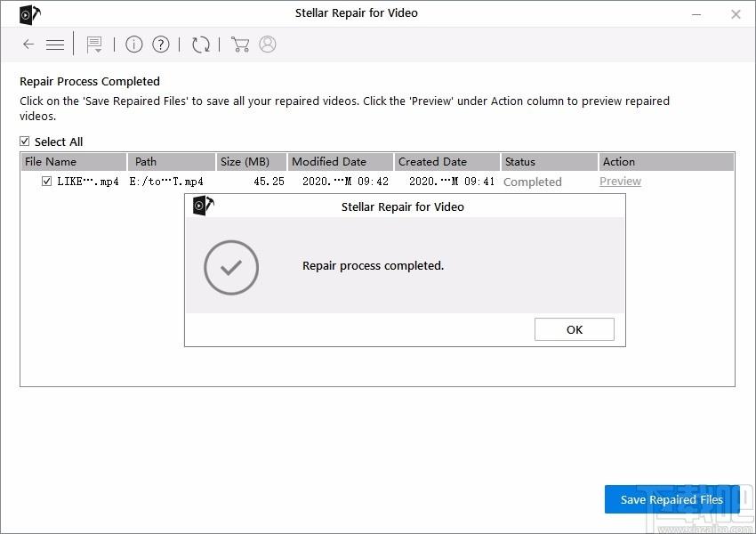
Task: Open the hamburger menu icon
Action: click(55, 44)
